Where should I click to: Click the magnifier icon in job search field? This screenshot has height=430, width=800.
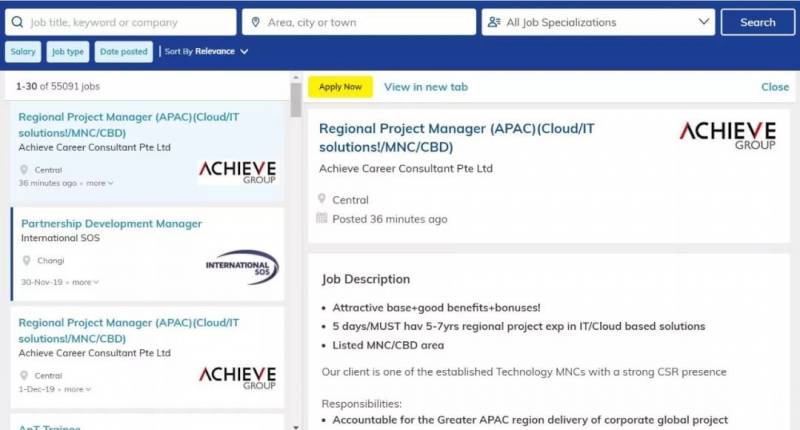pos(19,22)
